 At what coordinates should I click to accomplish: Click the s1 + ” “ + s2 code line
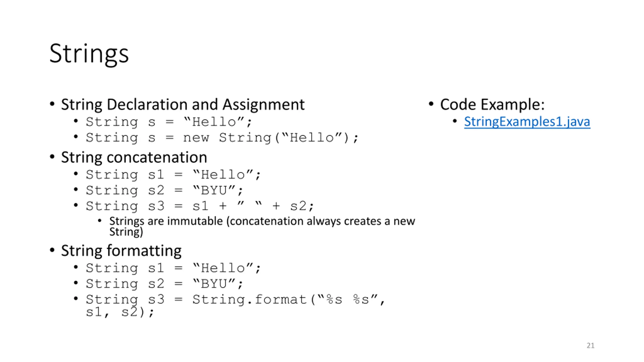(200, 206)
